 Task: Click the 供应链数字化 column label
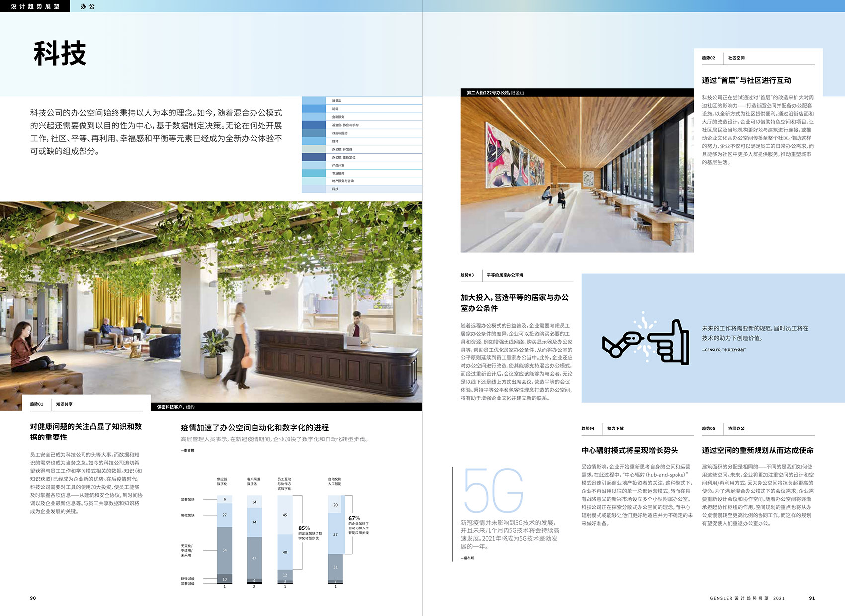(x=222, y=481)
